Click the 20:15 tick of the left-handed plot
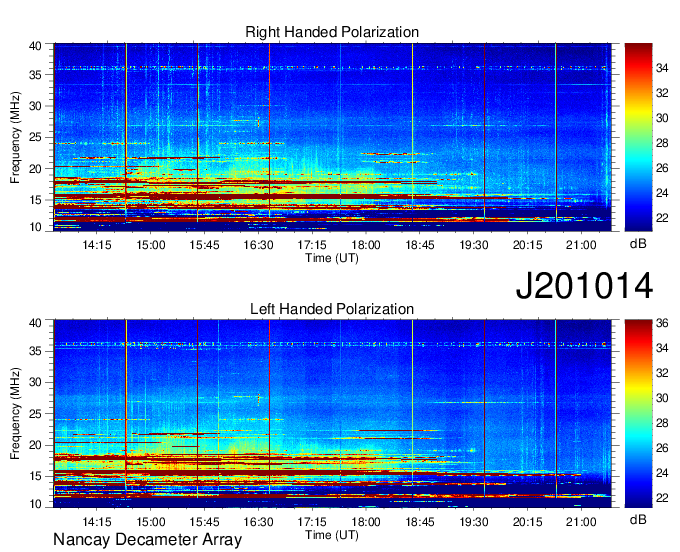 [x=528, y=522]
